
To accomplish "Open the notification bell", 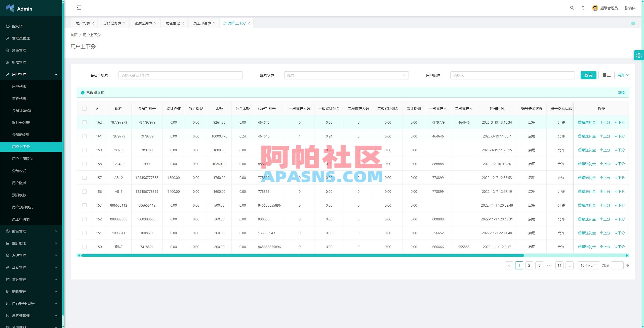I will click(x=583, y=8).
